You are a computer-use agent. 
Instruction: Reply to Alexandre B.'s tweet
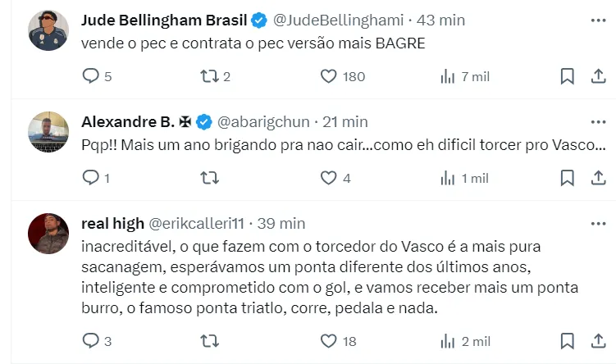coord(91,177)
